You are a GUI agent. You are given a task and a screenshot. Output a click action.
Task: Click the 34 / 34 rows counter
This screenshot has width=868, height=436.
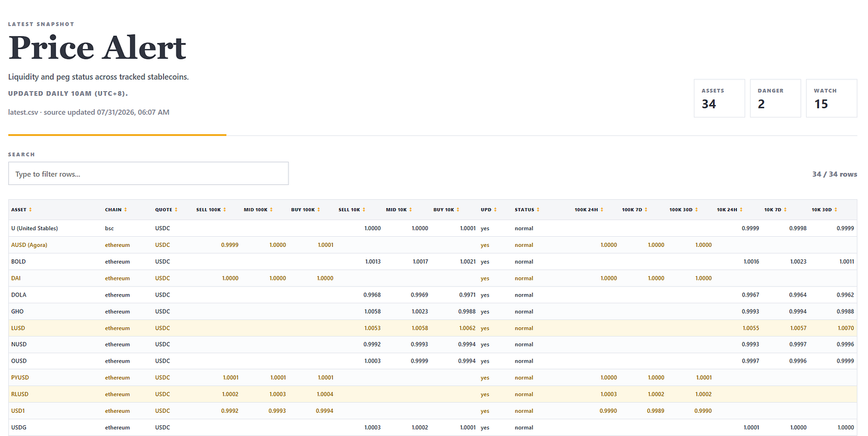pos(835,174)
